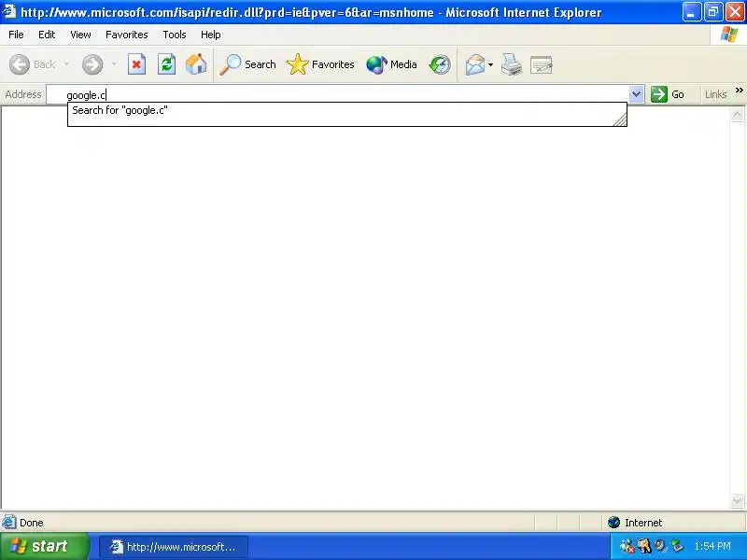Click the Internet Explorer title bar icon
The width and height of the screenshot is (747, 560).
(x=9, y=11)
